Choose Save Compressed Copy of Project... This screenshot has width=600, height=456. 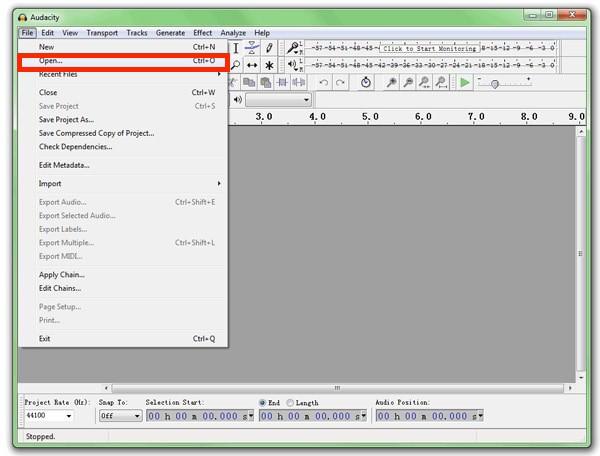[123, 133]
